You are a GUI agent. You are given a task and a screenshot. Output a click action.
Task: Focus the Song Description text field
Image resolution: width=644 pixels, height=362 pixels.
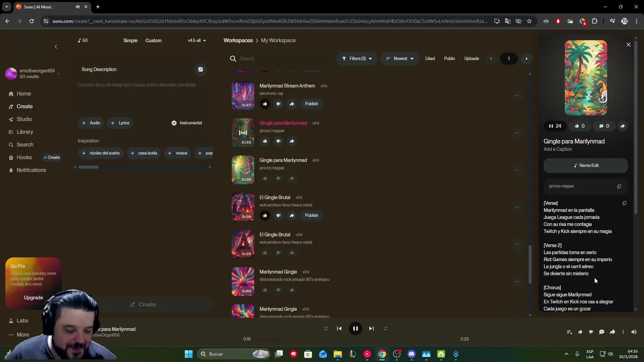(x=143, y=96)
